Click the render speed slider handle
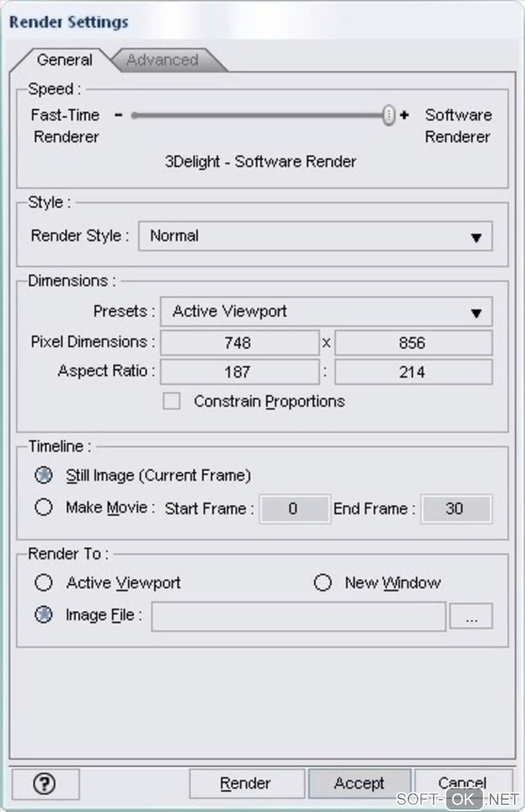Viewport: 525px width, 812px height. point(389,115)
